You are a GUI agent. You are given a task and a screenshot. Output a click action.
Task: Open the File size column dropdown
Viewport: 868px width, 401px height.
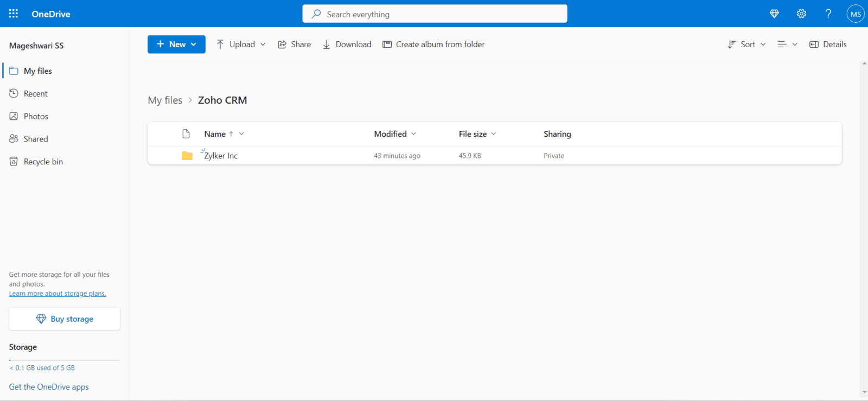click(x=494, y=134)
